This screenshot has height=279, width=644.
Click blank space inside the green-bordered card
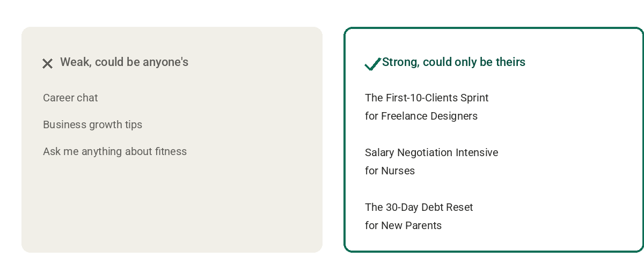[x=563, y=161]
